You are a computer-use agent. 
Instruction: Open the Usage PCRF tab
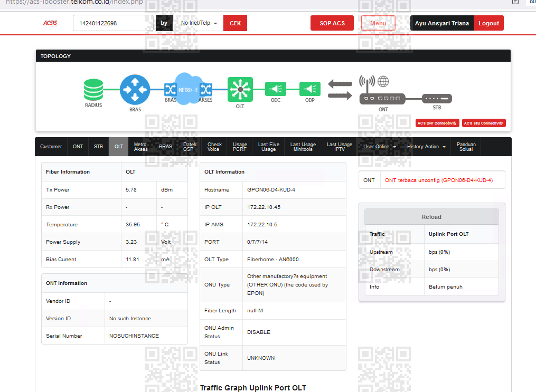point(240,147)
